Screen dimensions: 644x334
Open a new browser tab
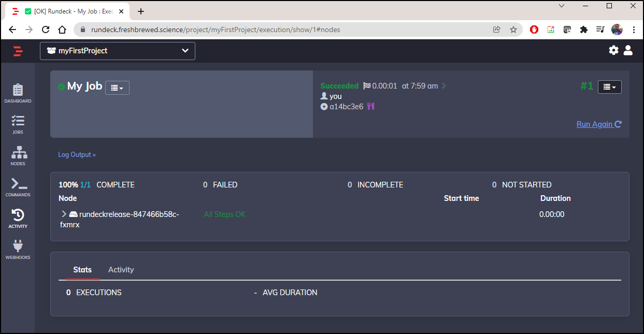coord(141,11)
